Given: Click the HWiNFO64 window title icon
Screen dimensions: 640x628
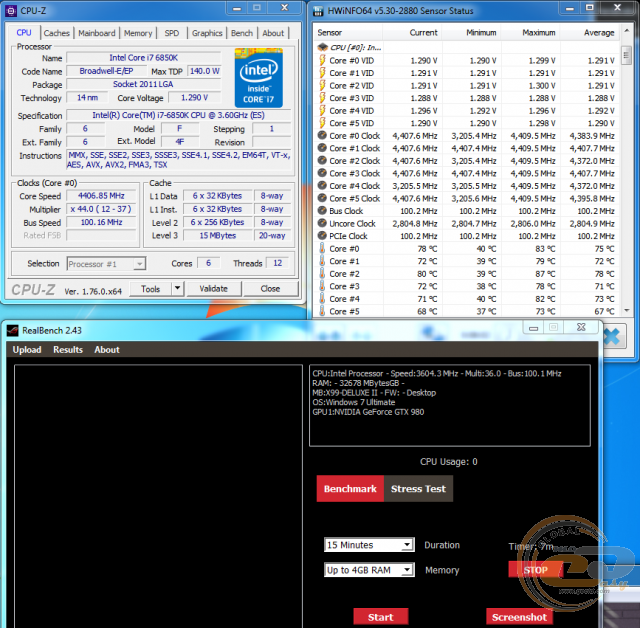Looking at the screenshot, I should tap(318, 11).
